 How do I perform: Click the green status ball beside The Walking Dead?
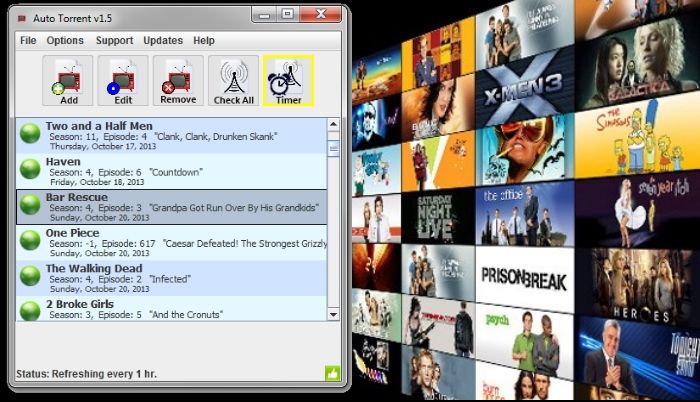30,276
